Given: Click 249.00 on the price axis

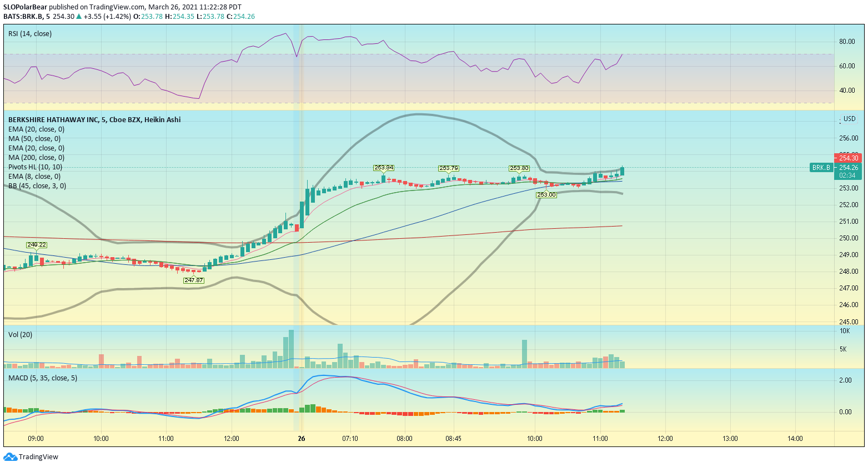Looking at the screenshot, I should pos(849,255).
